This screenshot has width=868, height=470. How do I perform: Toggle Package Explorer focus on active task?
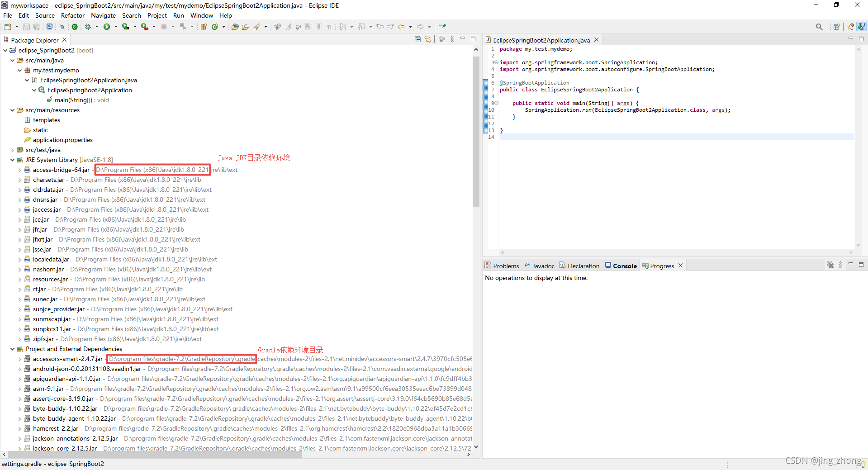pyautogui.click(x=442, y=39)
